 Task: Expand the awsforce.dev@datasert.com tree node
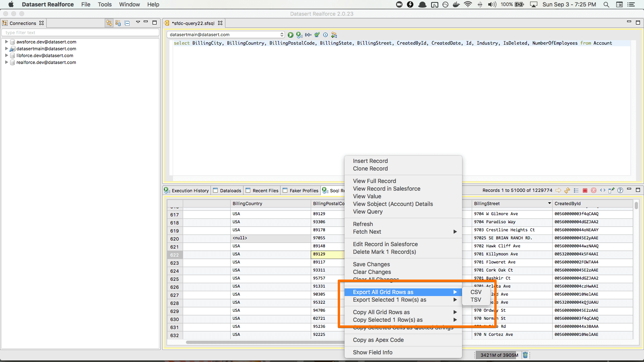point(6,42)
